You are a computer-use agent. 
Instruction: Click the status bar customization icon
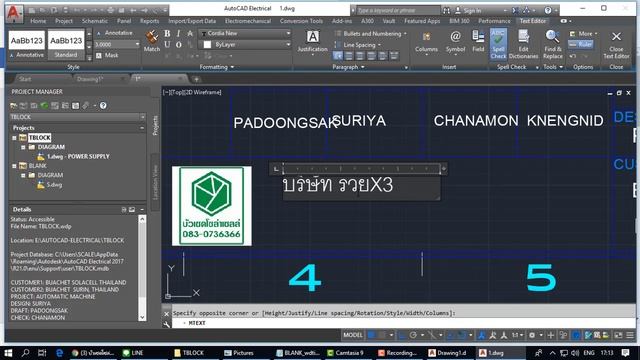click(x=630, y=335)
